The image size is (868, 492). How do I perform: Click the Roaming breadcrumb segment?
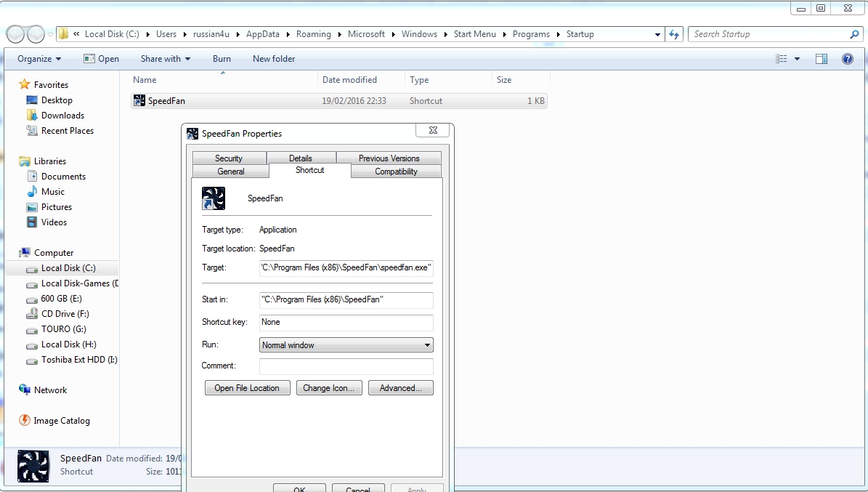coord(313,34)
